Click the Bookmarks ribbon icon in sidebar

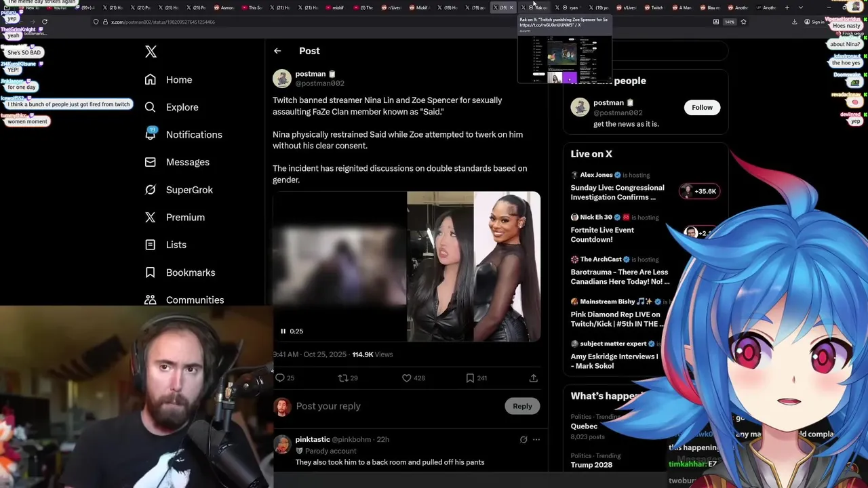tap(151, 272)
